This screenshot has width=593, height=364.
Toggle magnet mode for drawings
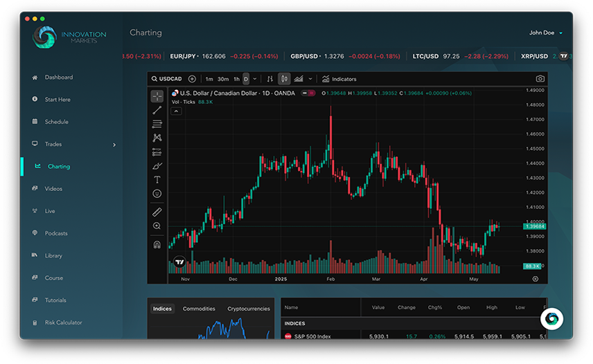coord(157,244)
